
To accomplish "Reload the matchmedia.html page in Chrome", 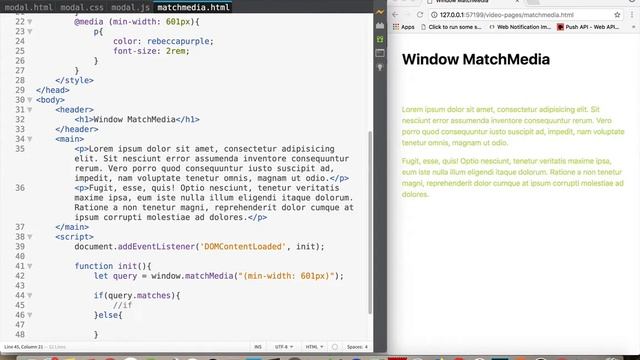I will (420, 15).
